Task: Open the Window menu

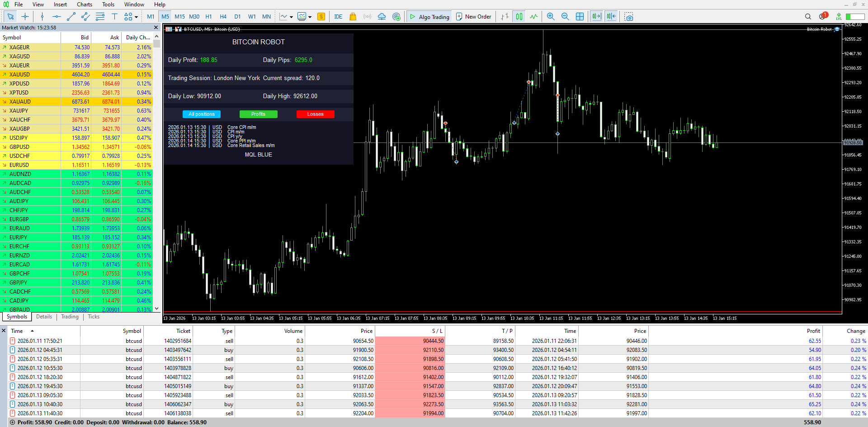Action: pos(134,5)
